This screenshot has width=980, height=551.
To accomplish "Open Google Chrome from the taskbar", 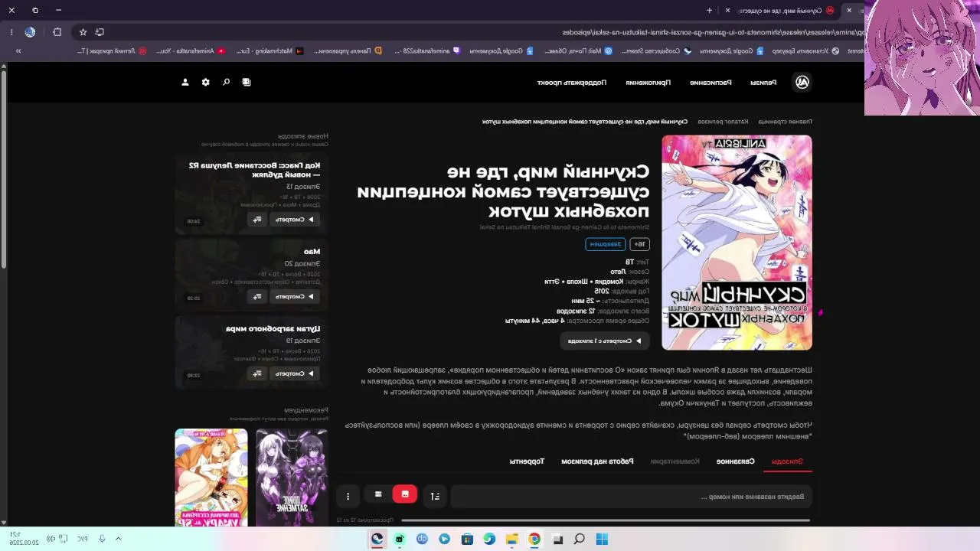I will click(x=534, y=539).
